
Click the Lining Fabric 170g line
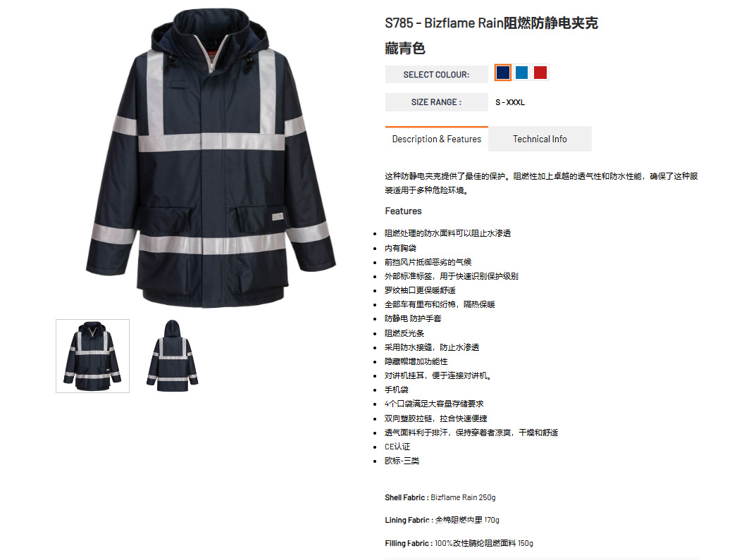(442, 520)
